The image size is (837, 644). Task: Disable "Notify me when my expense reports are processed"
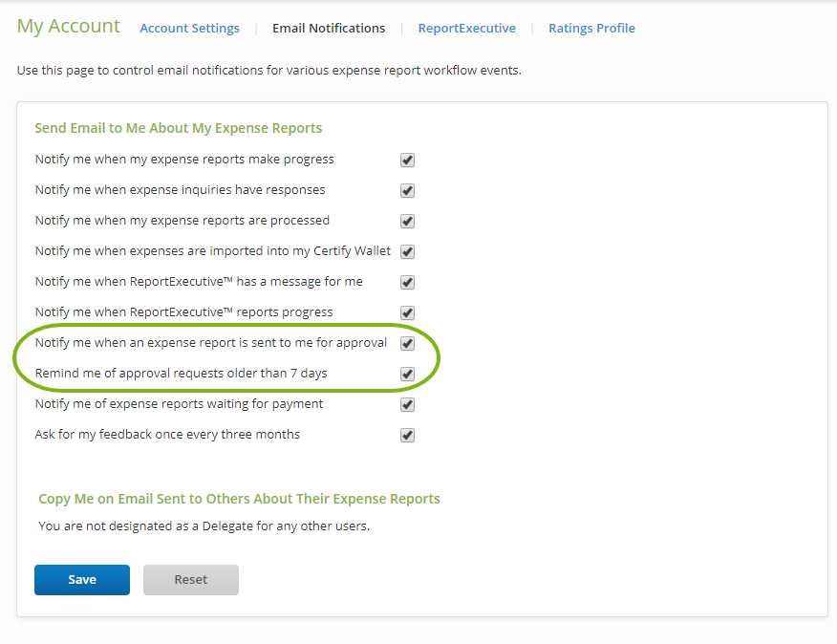click(x=407, y=221)
